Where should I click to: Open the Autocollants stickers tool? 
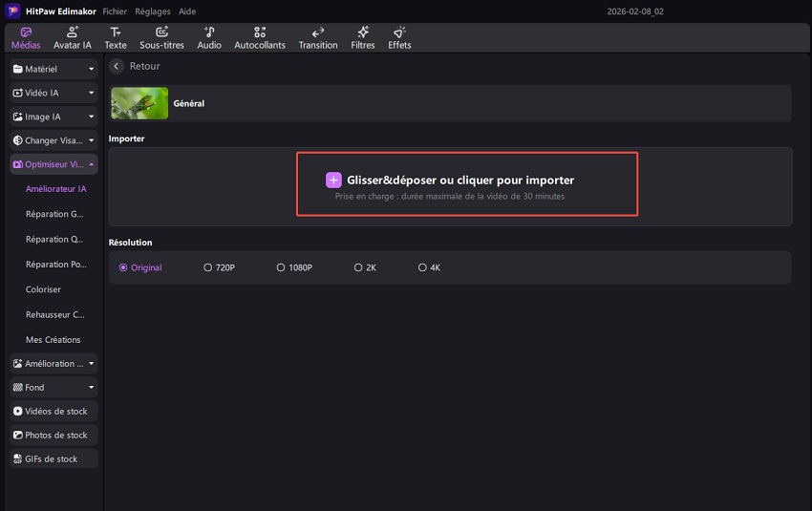(x=260, y=38)
